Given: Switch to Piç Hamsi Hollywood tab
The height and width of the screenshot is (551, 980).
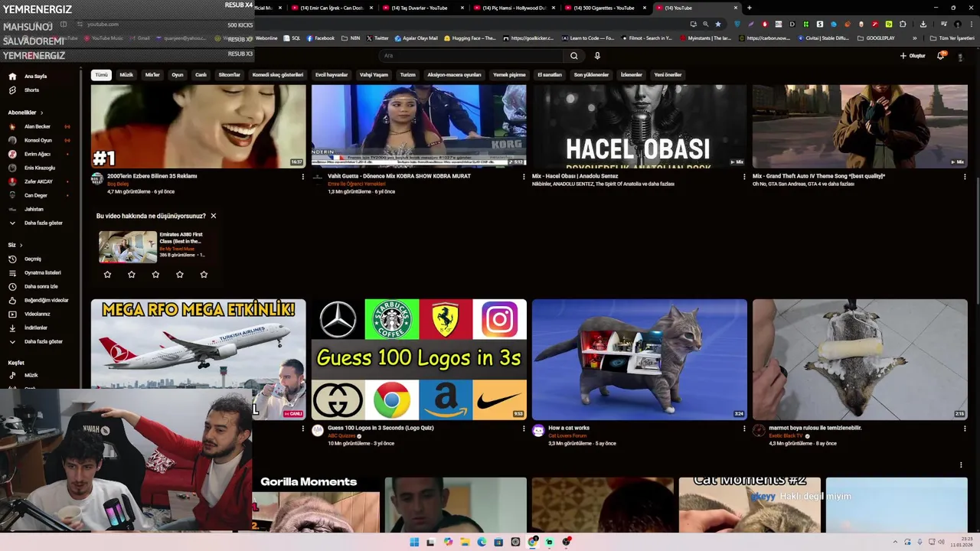Looking at the screenshot, I should [x=514, y=8].
